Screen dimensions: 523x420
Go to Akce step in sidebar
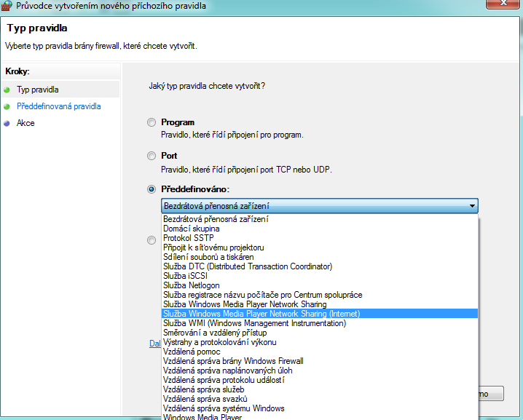pos(25,123)
